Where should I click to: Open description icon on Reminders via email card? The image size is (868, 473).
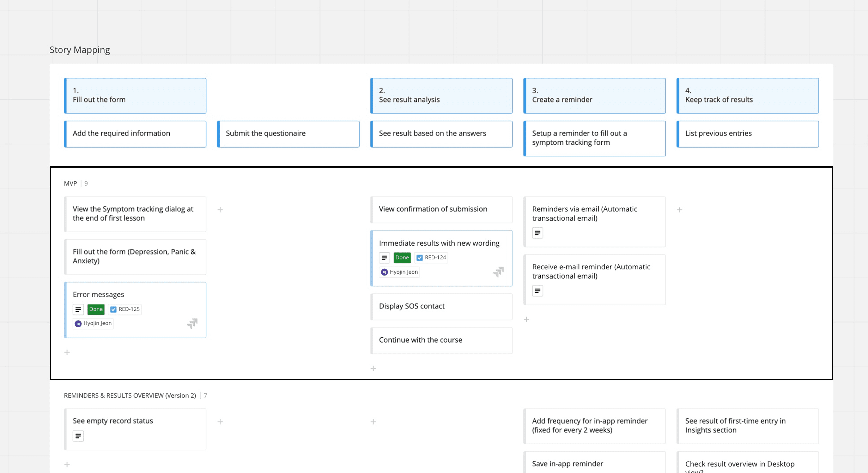point(538,233)
